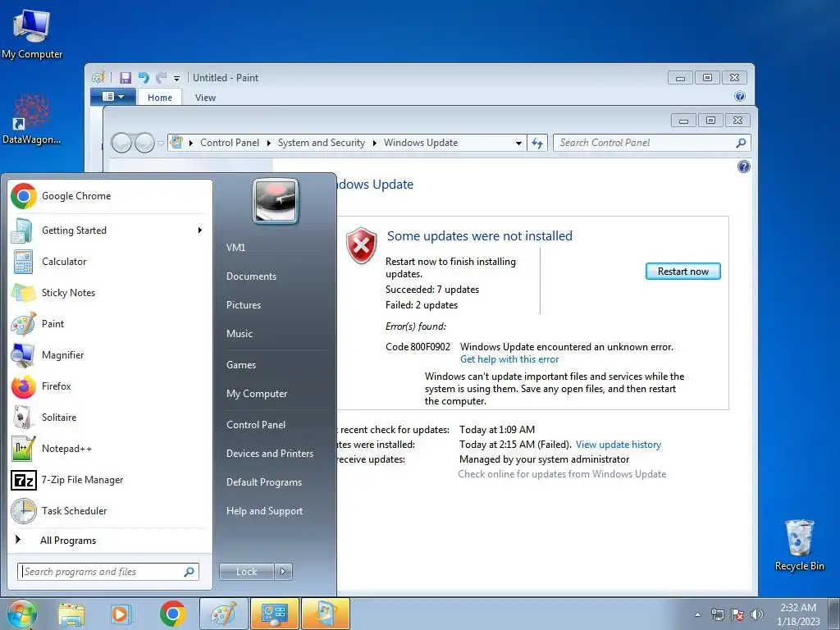Click the network tray icon
The image size is (840, 630).
click(x=717, y=614)
